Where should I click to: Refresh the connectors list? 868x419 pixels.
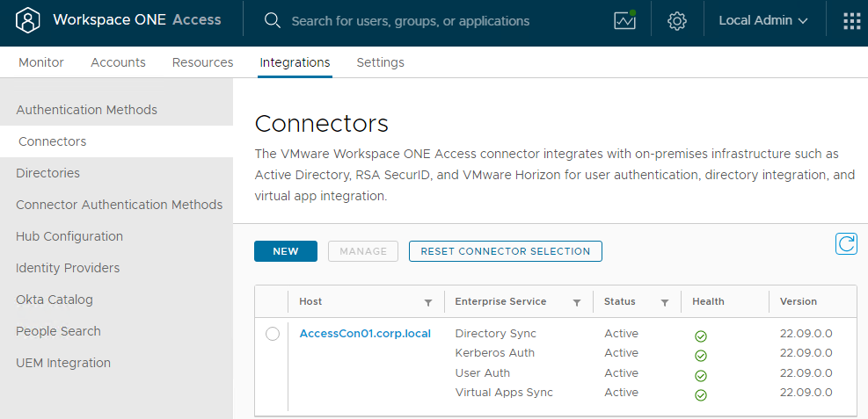click(846, 244)
